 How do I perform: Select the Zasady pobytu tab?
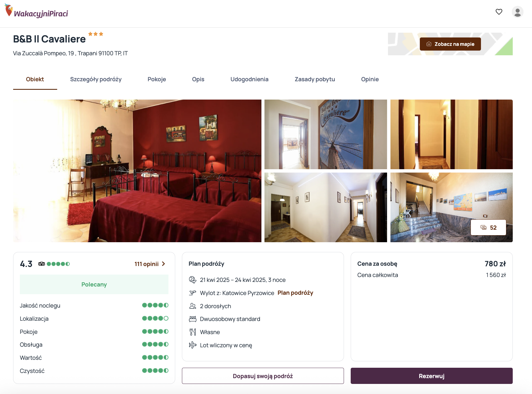tap(315, 79)
